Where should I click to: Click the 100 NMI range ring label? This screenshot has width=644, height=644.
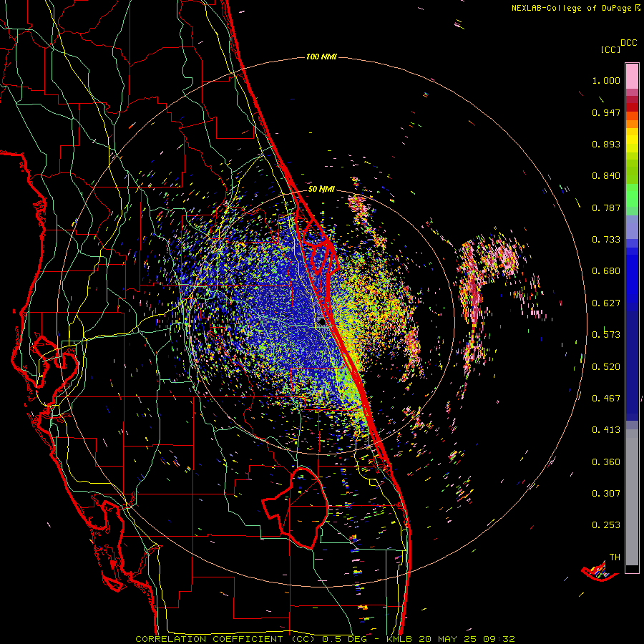tap(321, 57)
